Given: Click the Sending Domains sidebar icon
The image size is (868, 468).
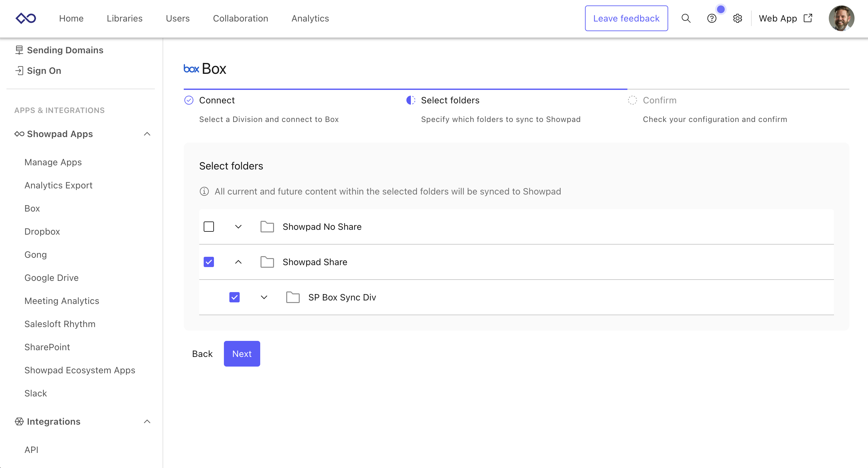Looking at the screenshot, I should pos(19,50).
